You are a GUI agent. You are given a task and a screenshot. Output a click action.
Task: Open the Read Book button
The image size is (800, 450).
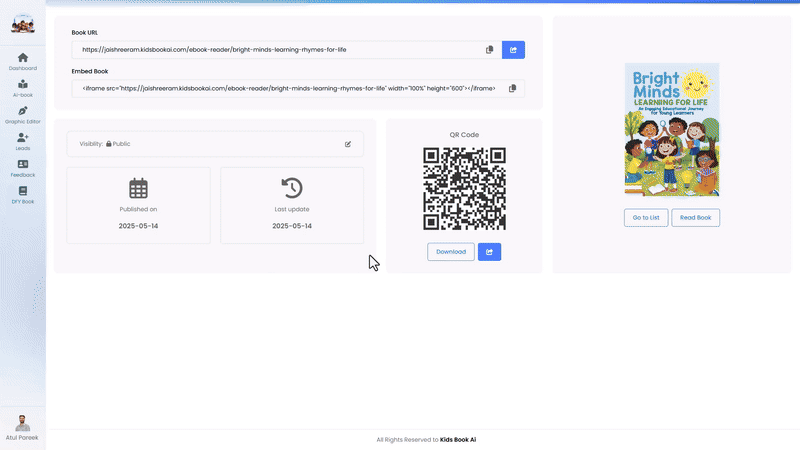click(x=695, y=217)
